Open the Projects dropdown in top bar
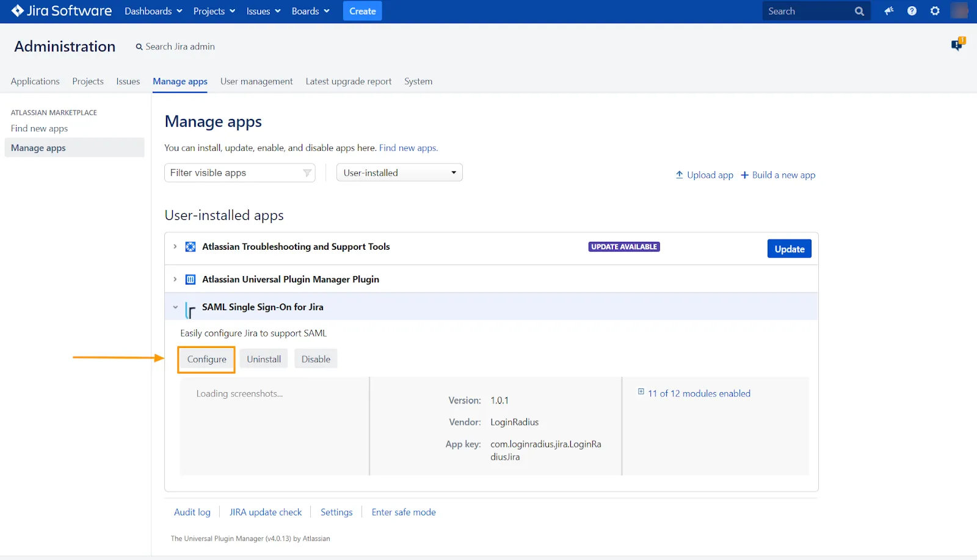977x560 pixels. point(214,11)
